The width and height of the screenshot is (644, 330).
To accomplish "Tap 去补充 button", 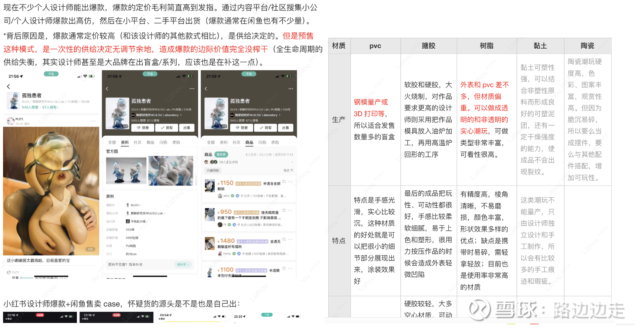I will click(183, 265).
